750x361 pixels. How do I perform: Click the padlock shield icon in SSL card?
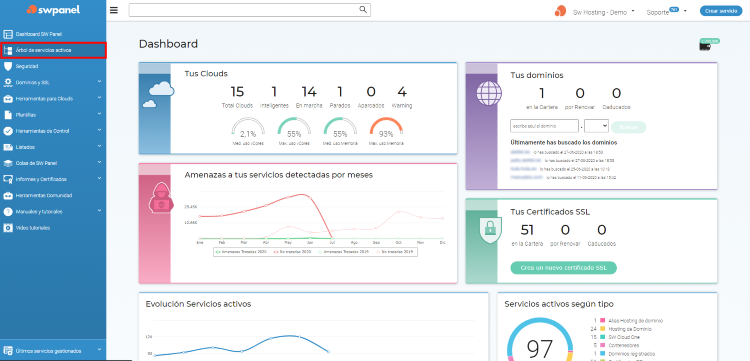point(490,230)
